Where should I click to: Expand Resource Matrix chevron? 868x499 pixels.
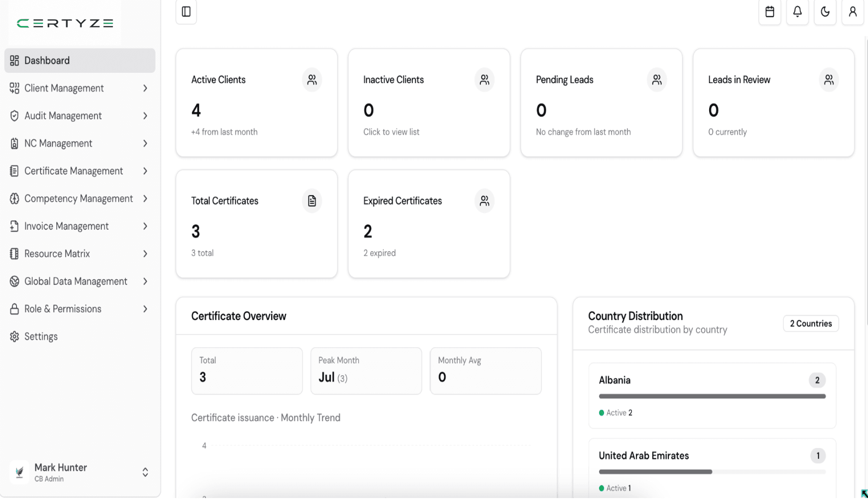pyautogui.click(x=145, y=254)
